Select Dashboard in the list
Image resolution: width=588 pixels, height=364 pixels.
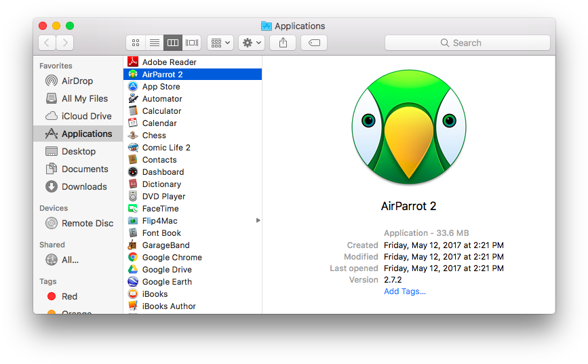193,172
